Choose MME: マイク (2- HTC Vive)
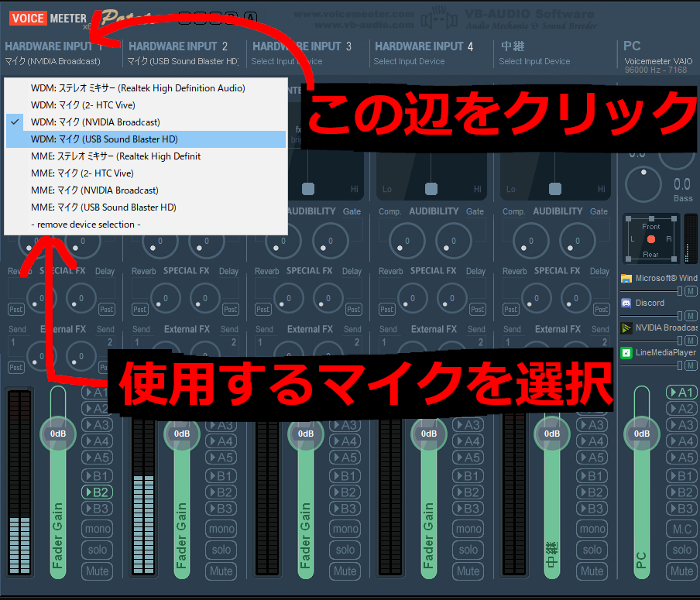Image resolution: width=700 pixels, height=600 pixels. (146, 173)
